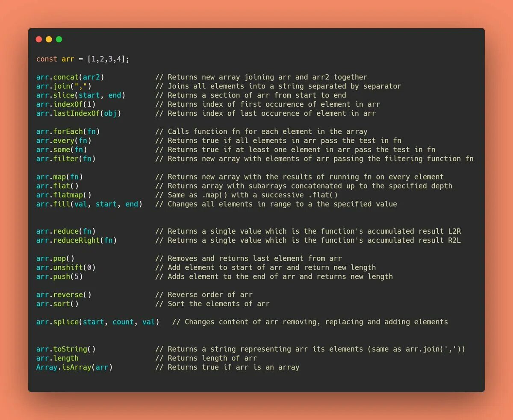Click the arr.splice(start, count, val) code
Screen dimensions: 513x420
point(98,322)
